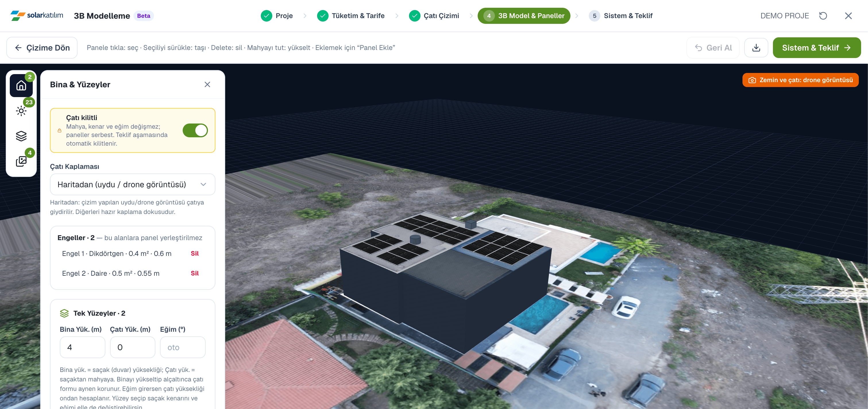Viewport: 868px width, 409px height.
Task: Click the 3B Modelleme title
Action: coord(102,16)
